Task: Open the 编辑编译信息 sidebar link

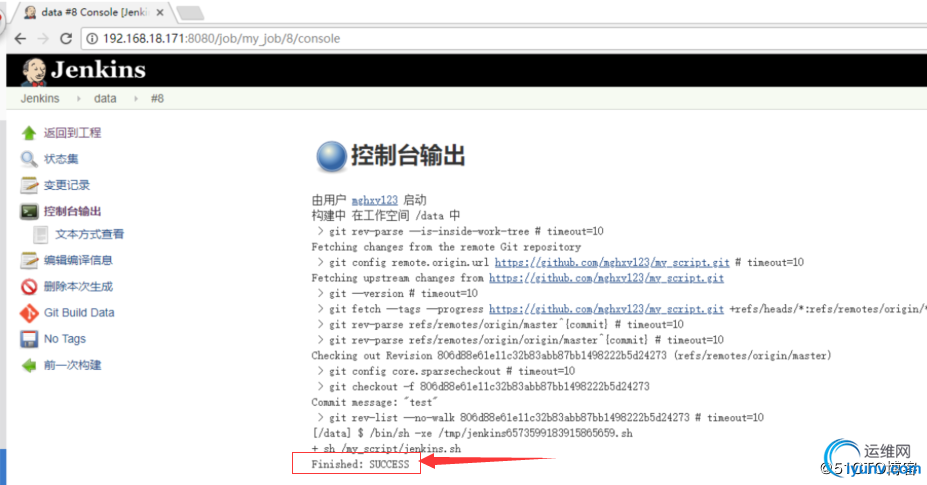Action: click(x=78, y=260)
